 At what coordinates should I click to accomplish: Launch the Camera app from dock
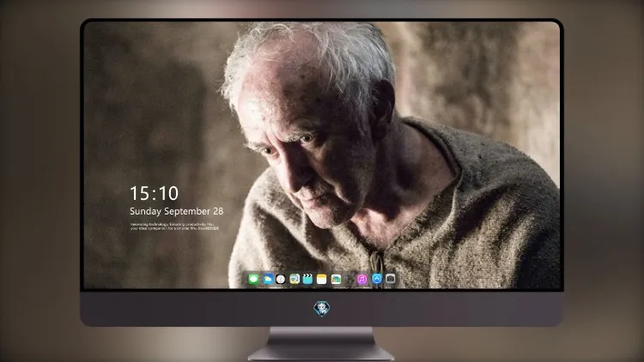(390, 279)
